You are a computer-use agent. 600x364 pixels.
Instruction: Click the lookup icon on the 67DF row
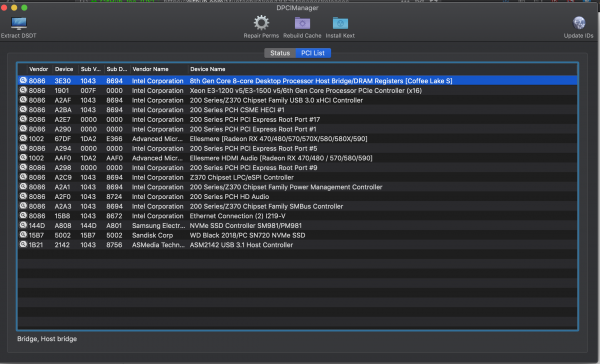click(x=23, y=139)
